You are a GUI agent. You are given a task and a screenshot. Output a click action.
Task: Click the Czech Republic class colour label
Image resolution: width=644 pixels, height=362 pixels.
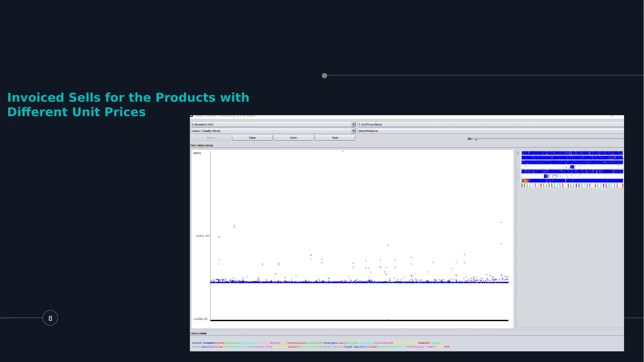[x=355, y=347]
